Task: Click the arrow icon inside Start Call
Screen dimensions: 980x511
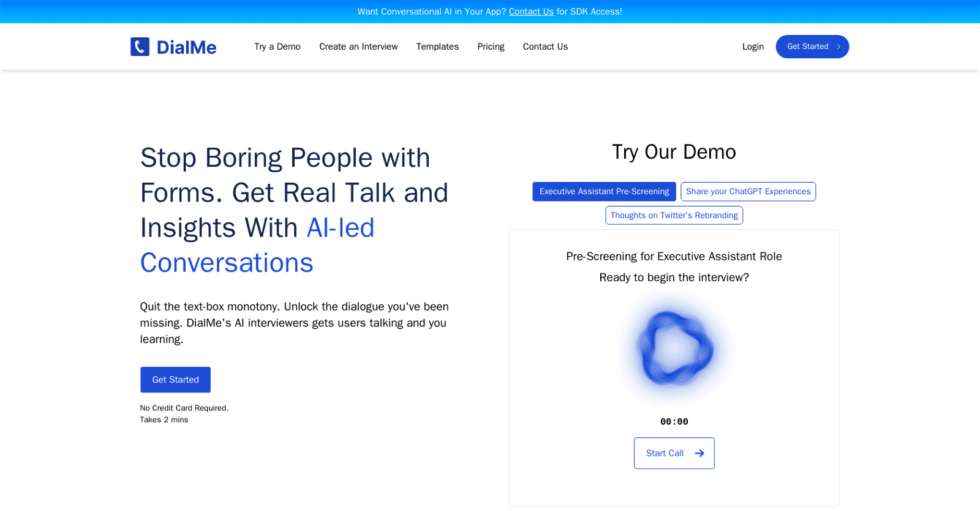Action: pos(699,453)
